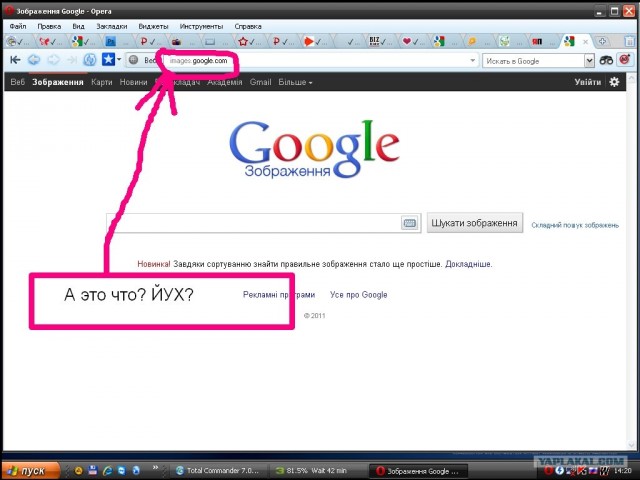640x480 pixels.
Task: Open Gmail in the Google bar
Action: point(260,82)
